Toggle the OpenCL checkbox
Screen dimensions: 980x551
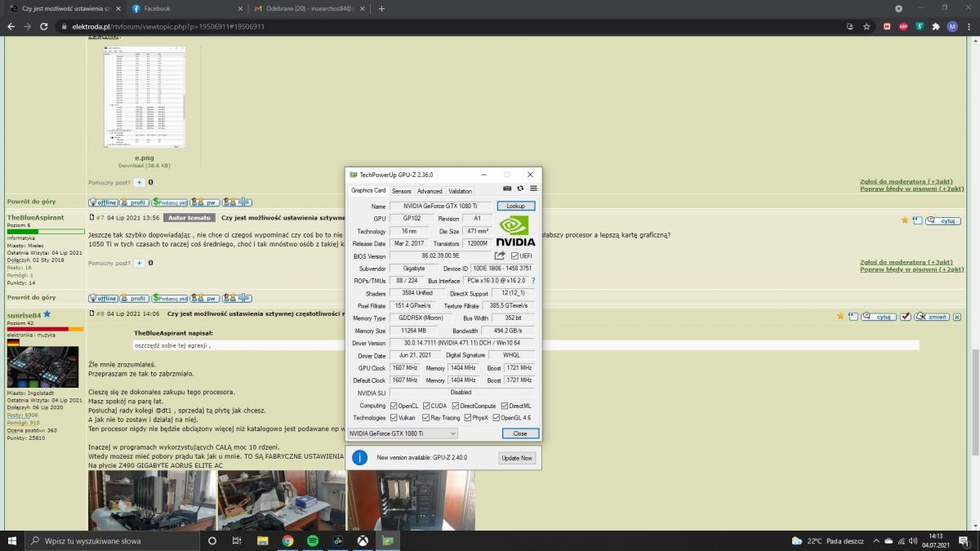point(394,406)
